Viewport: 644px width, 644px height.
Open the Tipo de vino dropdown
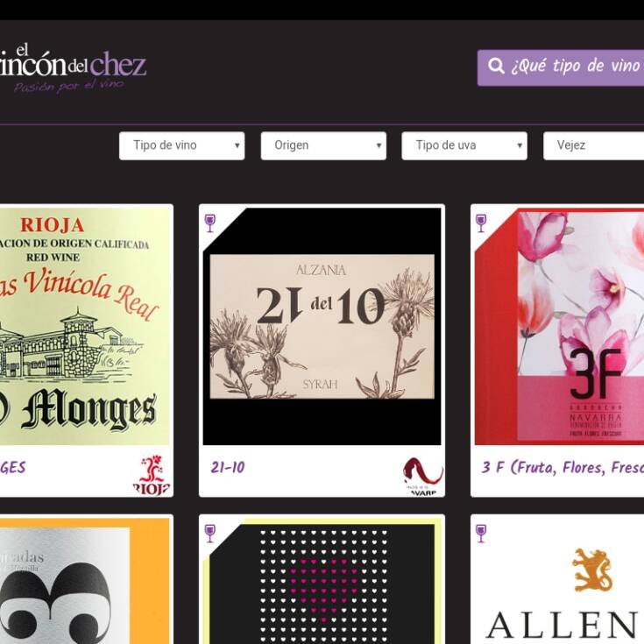pyautogui.click(x=182, y=145)
